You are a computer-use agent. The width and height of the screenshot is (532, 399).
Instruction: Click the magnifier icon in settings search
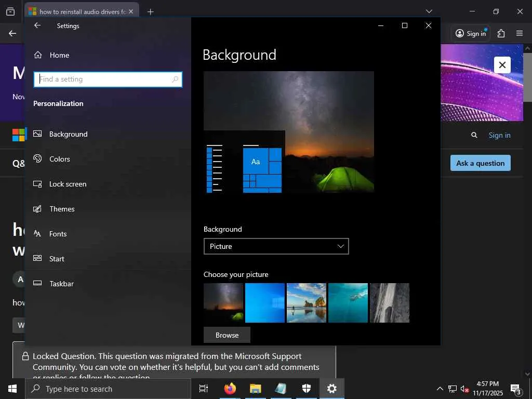pos(175,79)
